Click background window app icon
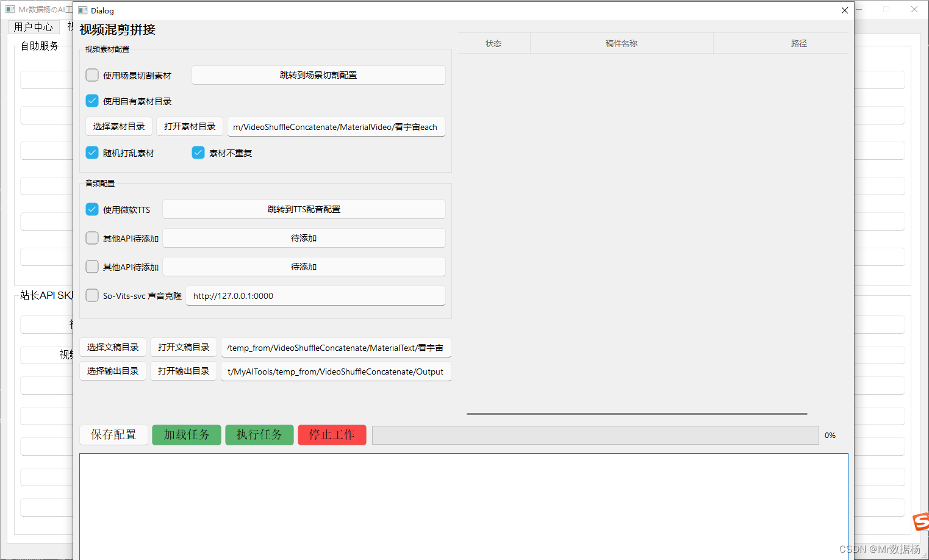The height and width of the screenshot is (560, 929). (x=10, y=9)
